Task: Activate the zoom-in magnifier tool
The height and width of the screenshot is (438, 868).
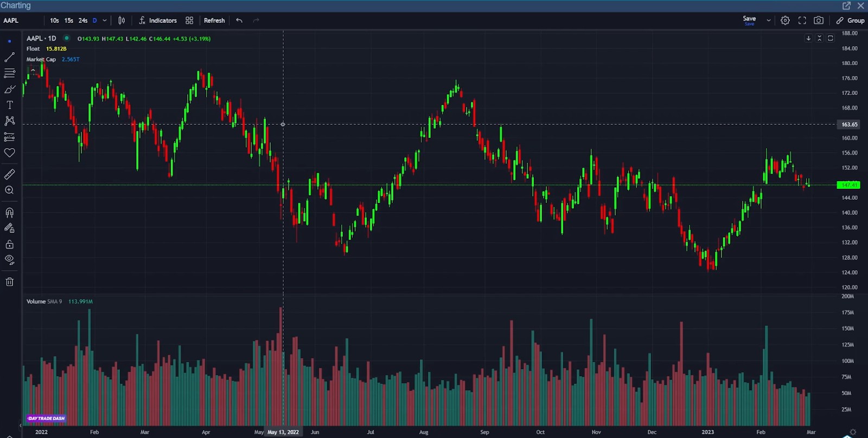Action: click(x=9, y=190)
